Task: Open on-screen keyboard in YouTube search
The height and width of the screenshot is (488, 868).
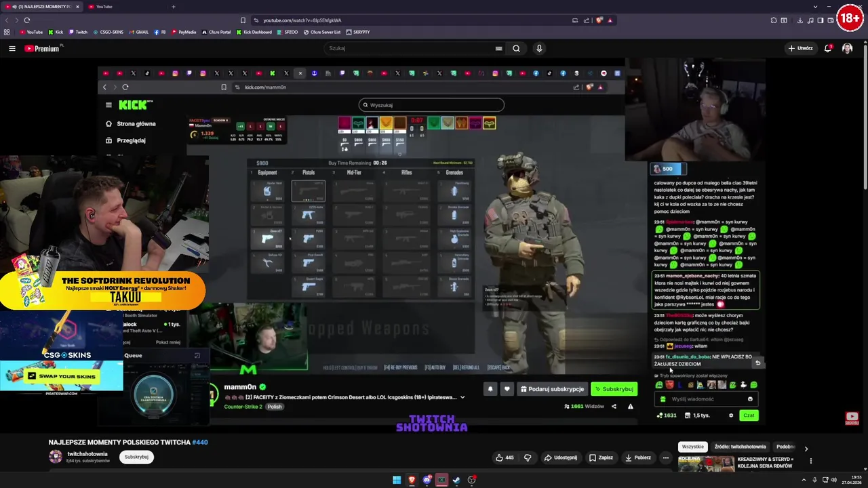Action: click(x=498, y=48)
